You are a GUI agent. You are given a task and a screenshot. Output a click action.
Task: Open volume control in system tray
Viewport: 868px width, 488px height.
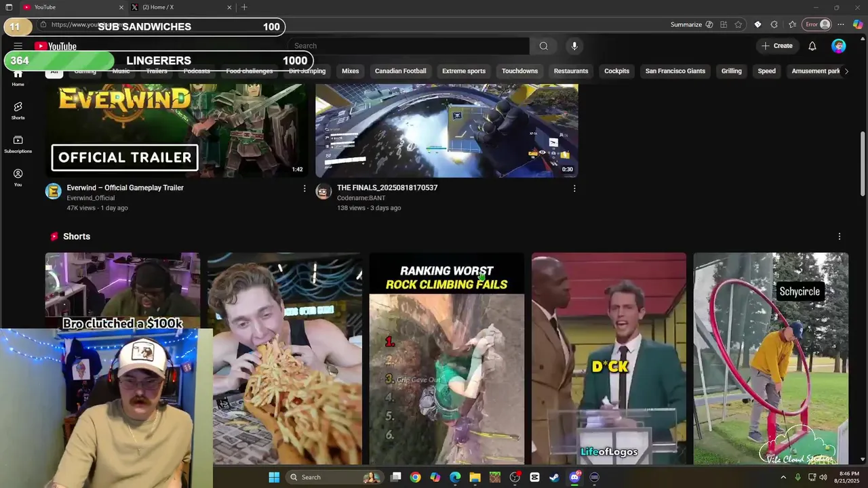(x=823, y=477)
